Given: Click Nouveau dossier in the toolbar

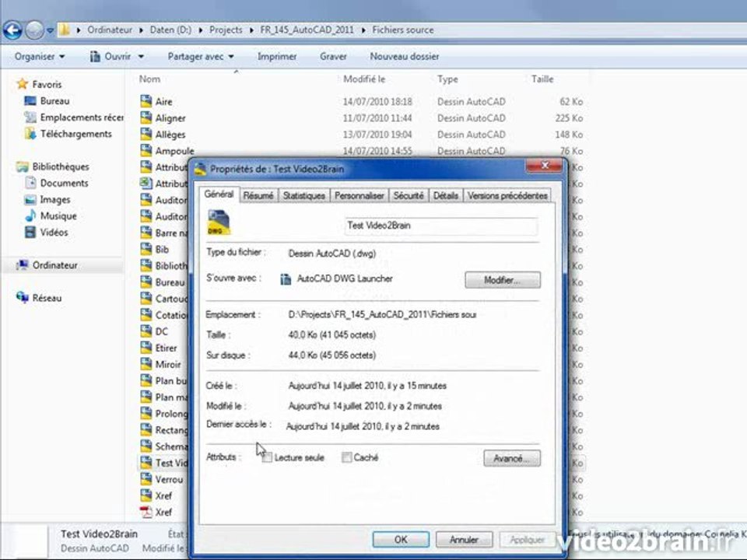Looking at the screenshot, I should (x=405, y=57).
